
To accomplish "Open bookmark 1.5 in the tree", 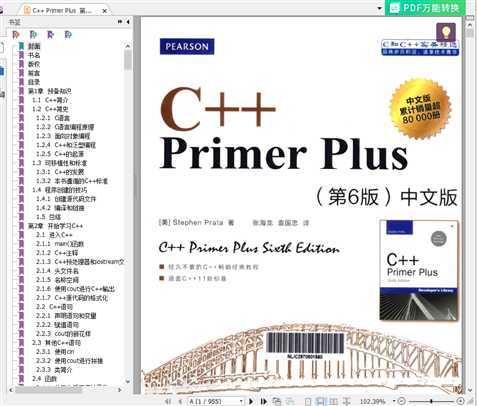I will point(48,217).
